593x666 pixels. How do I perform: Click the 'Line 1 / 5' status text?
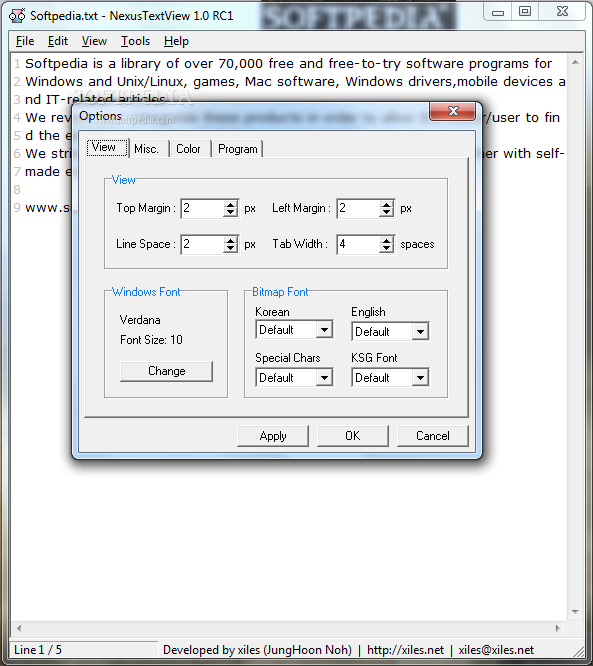point(38,650)
